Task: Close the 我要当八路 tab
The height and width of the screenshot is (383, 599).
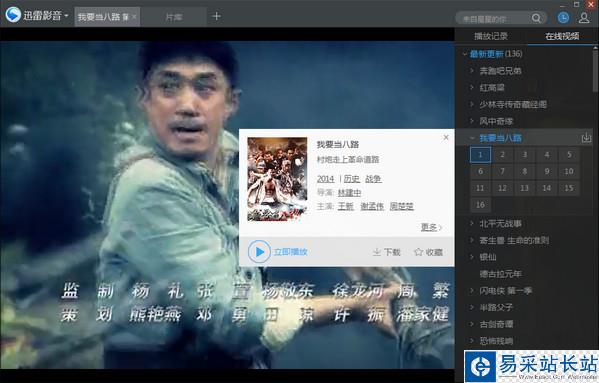Action: point(134,17)
